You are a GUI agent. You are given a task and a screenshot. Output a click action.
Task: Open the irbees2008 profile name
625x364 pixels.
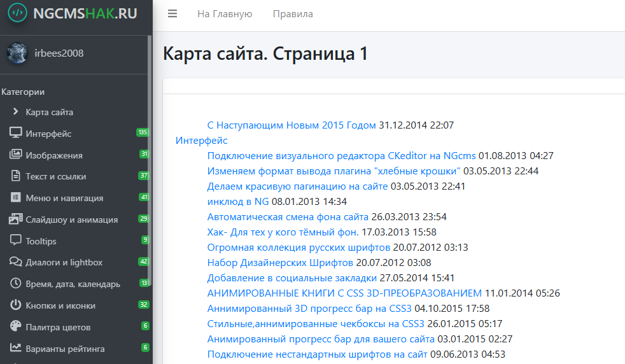click(59, 53)
